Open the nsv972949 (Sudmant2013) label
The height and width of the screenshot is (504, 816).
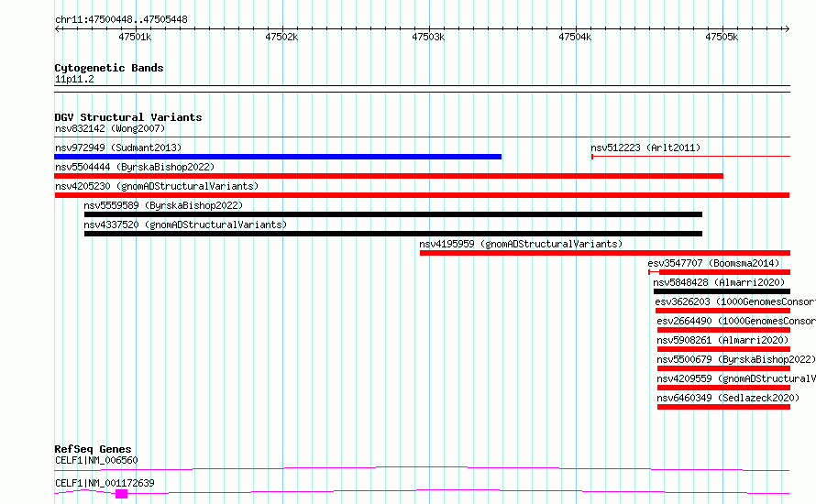(118, 148)
